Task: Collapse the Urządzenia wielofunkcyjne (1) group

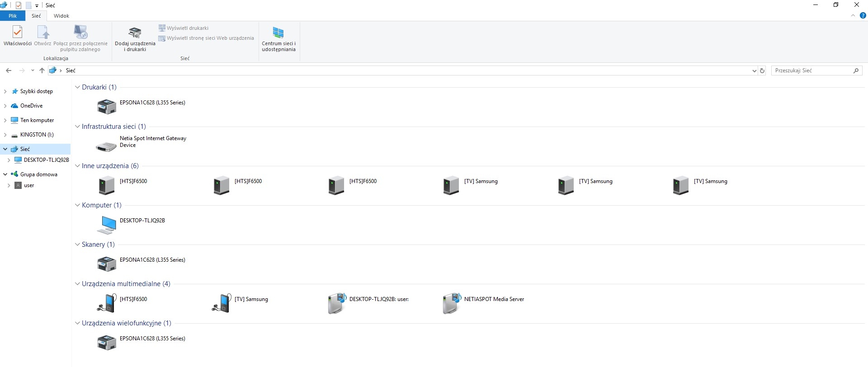Action: pos(77,323)
